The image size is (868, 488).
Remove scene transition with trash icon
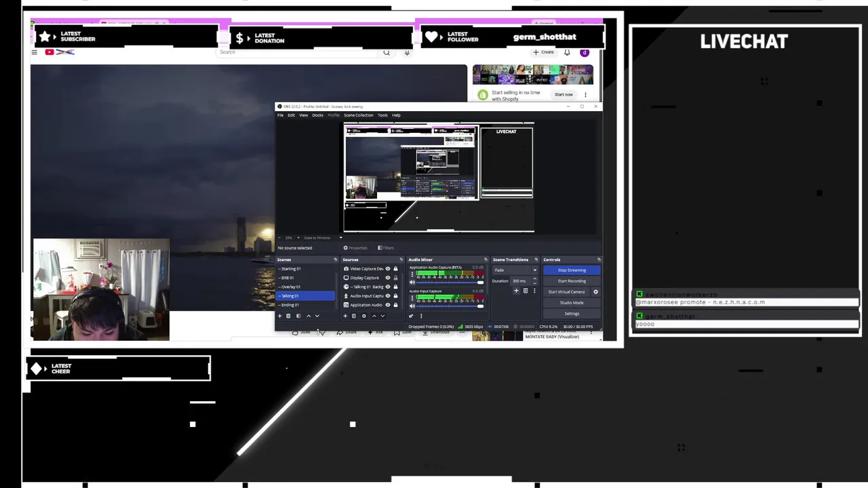[x=526, y=291]
